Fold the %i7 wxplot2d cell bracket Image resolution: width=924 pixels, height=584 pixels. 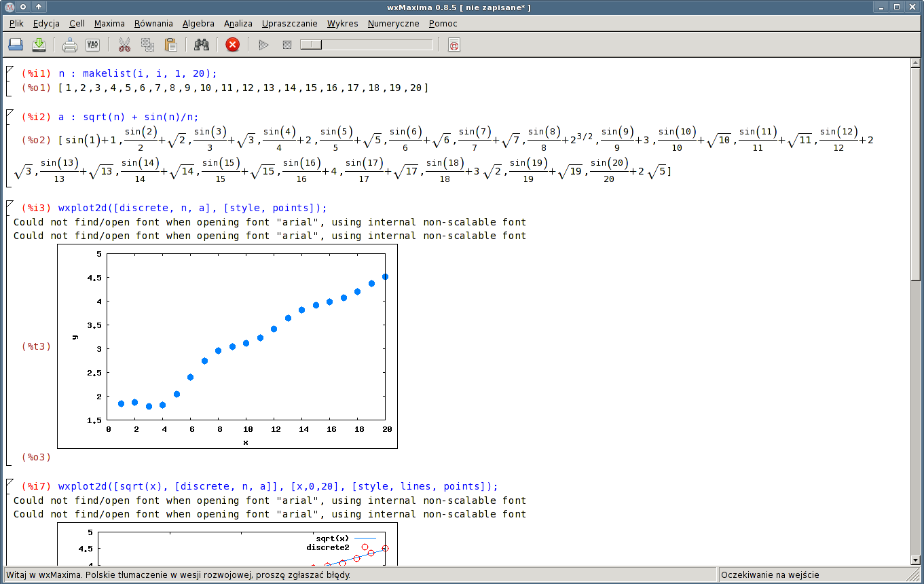[x=9, y=483]
